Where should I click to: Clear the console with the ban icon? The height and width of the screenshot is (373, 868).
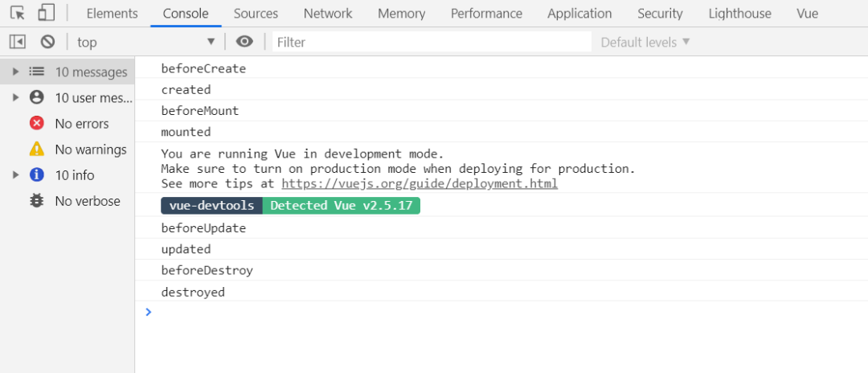(x=48, y=42)
